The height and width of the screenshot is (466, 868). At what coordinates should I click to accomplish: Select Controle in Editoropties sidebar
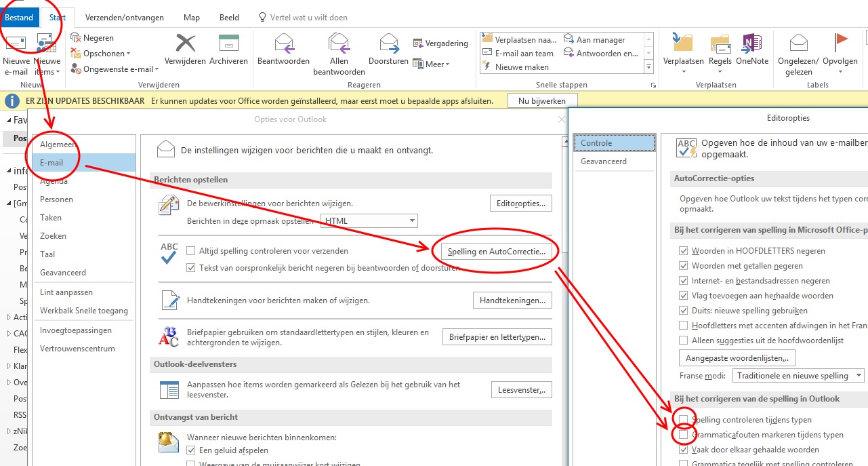(615, 143)
